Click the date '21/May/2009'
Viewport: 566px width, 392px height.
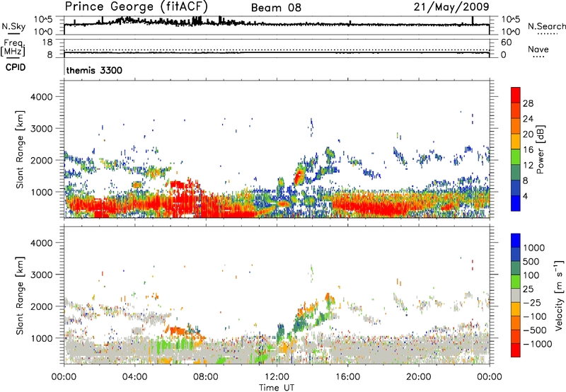coord(451,7)
